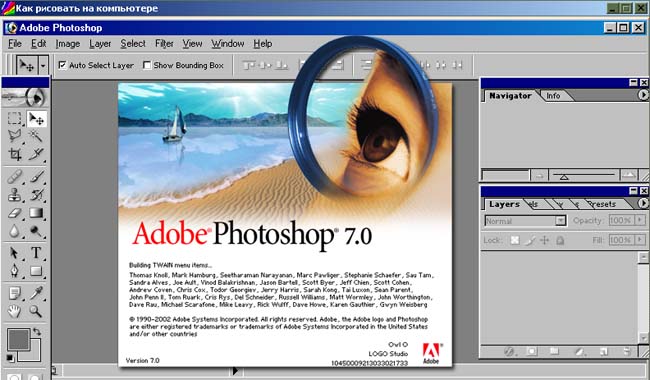Viewport: 650px width, 380px height.
Task: Reset default colors small black-white icon
Action: 10,358
